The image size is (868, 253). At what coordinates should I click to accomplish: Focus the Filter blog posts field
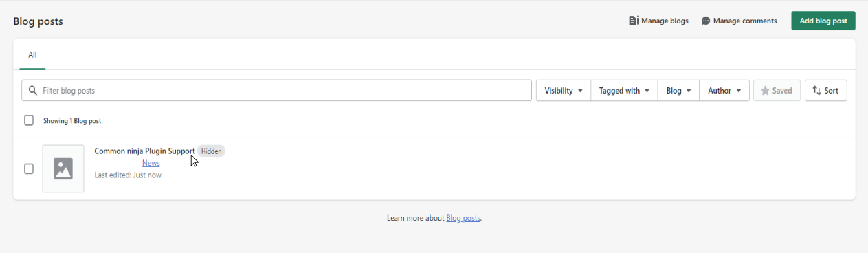click(276, 91)
